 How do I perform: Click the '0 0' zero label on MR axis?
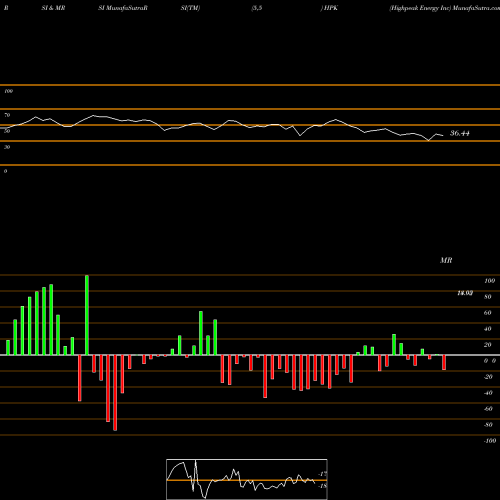pos(490,361)
